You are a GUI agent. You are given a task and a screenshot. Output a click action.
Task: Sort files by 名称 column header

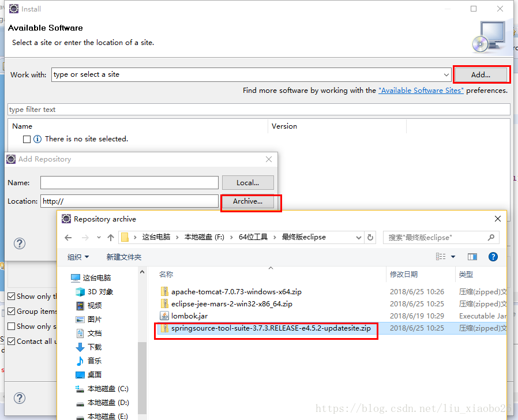[x=166, y=274]
